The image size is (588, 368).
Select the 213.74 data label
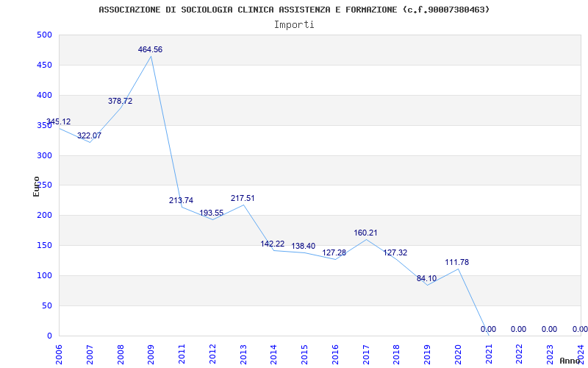pyautogui.click(x=181, y=200)
